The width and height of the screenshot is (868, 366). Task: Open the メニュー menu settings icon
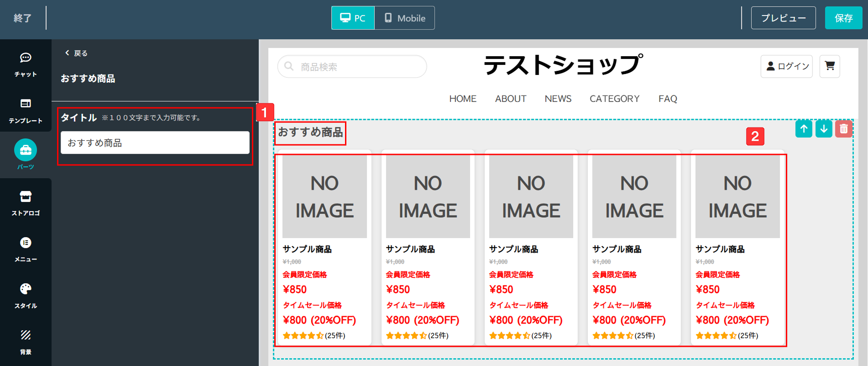pos(26,248)
